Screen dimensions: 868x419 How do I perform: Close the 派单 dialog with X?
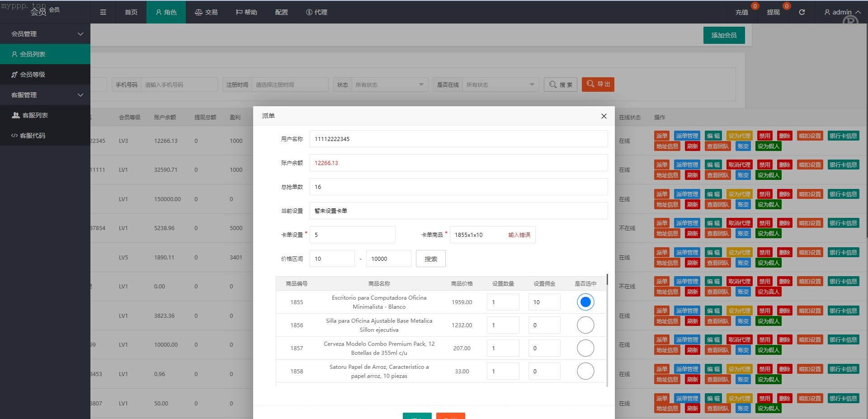(x=604, y=116)
